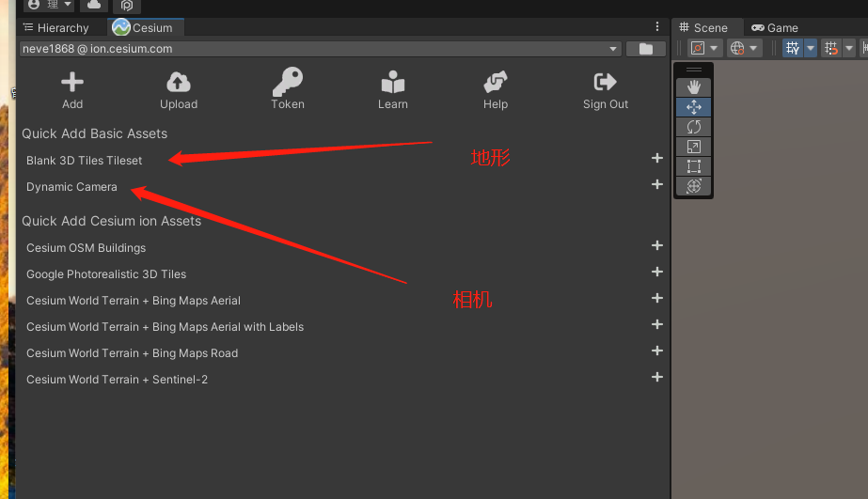Click the Quick Add Cesium ion Assets heading
This screenshot has width=868, height=499.
click(x=111, y=221)
